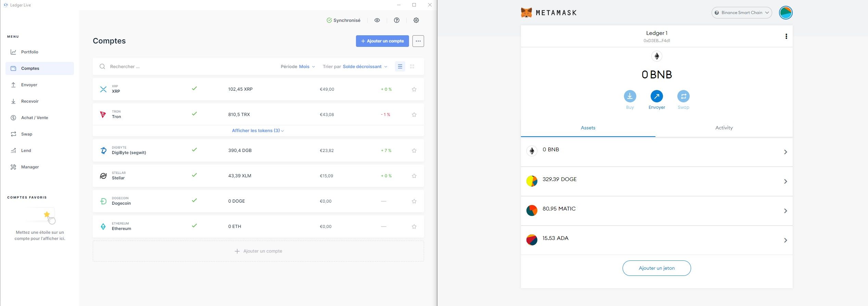Open MetaMask account options three-dot menu
Viewport: 868px width, 306px height.
(786, 36)
